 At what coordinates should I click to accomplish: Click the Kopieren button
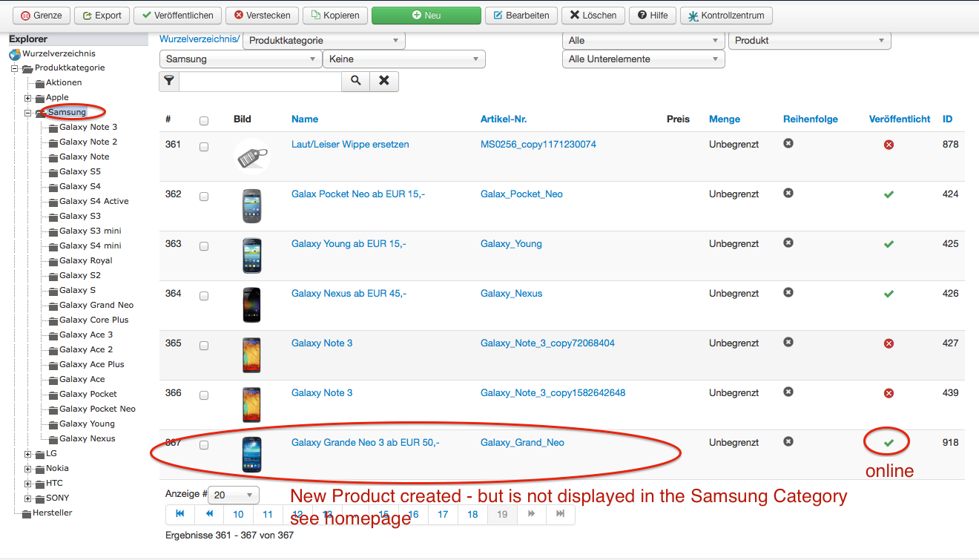click(x=336, y=16)
